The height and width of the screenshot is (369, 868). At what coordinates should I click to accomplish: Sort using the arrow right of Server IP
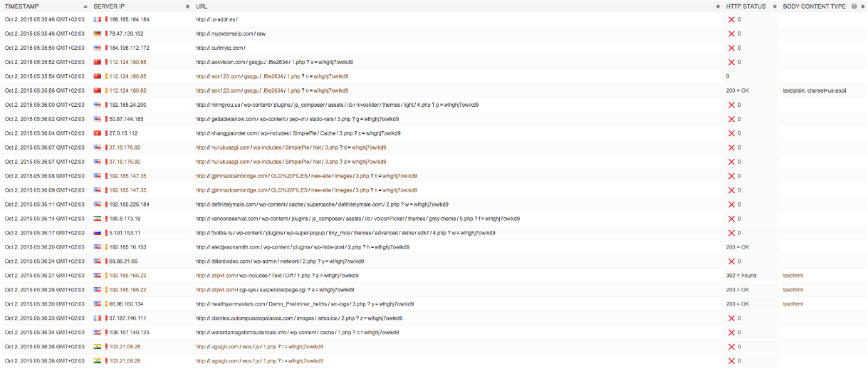(187, 6)
